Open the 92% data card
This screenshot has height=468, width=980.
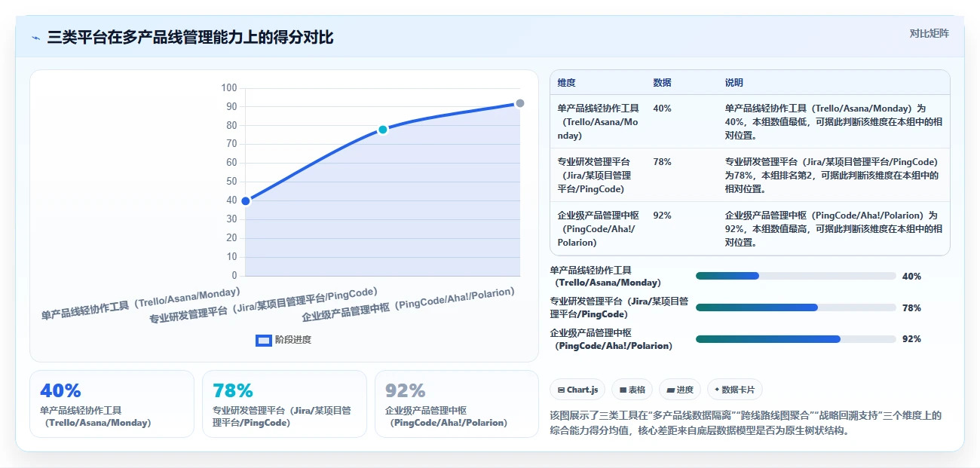[457, 404]
